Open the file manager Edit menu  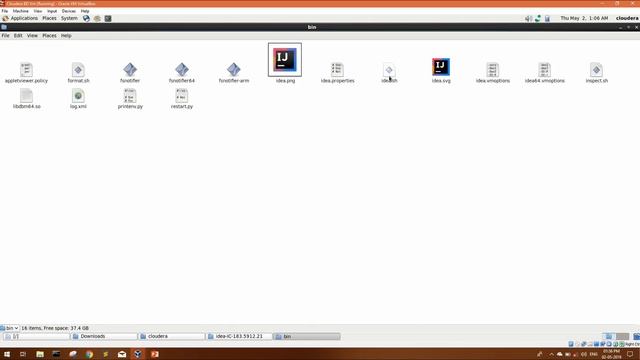(x=18, y=36)
